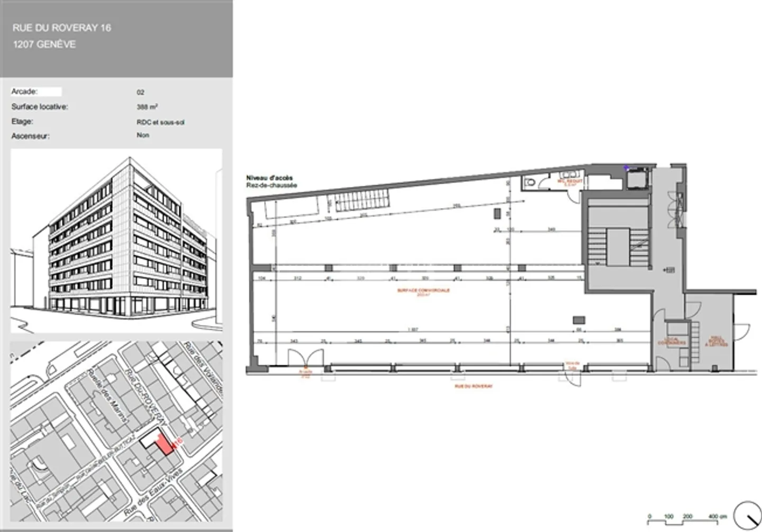Click the red highlighted building on the map
Screen dimensions: 762x532
[164, 444]
